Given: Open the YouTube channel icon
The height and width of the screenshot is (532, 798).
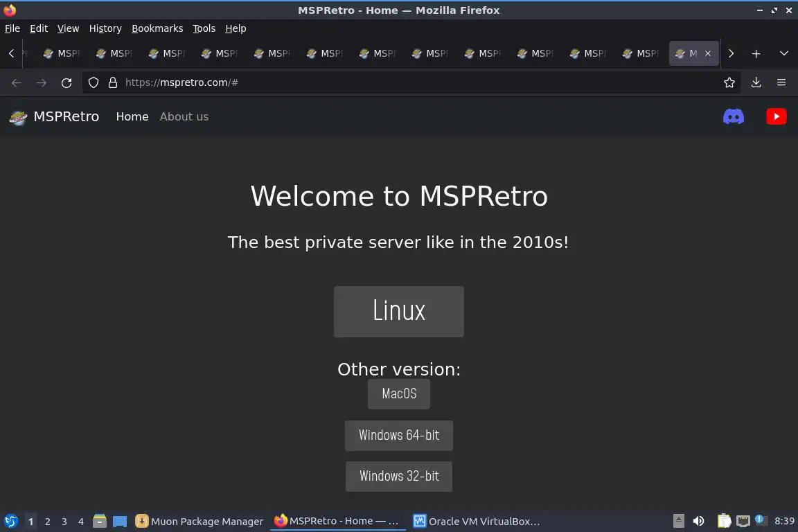Looking at the screenshot, I should point(776,116).
